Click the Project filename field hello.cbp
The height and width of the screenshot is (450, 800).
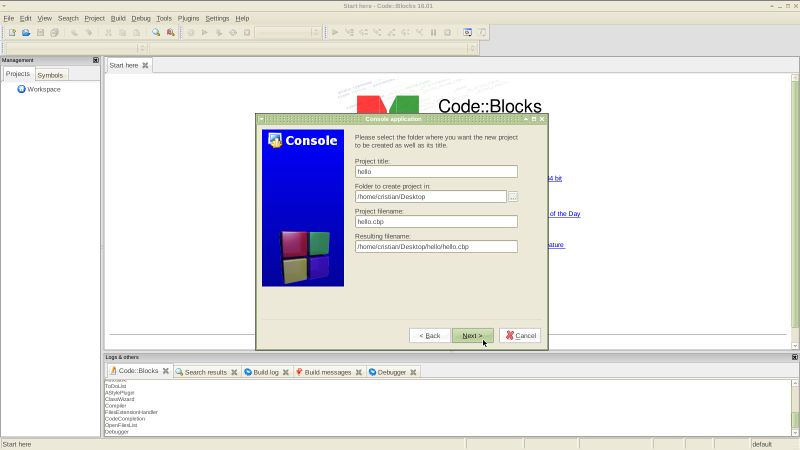[436, 221]
